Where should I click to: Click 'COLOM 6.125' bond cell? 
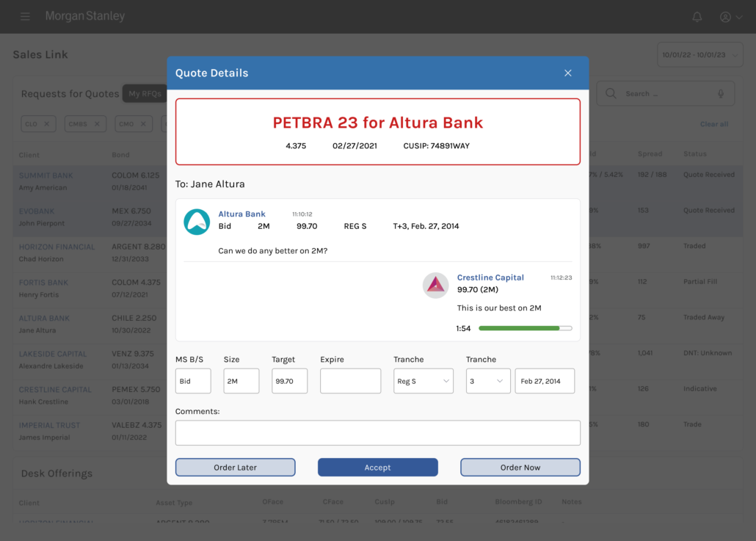tap(136, 175)
